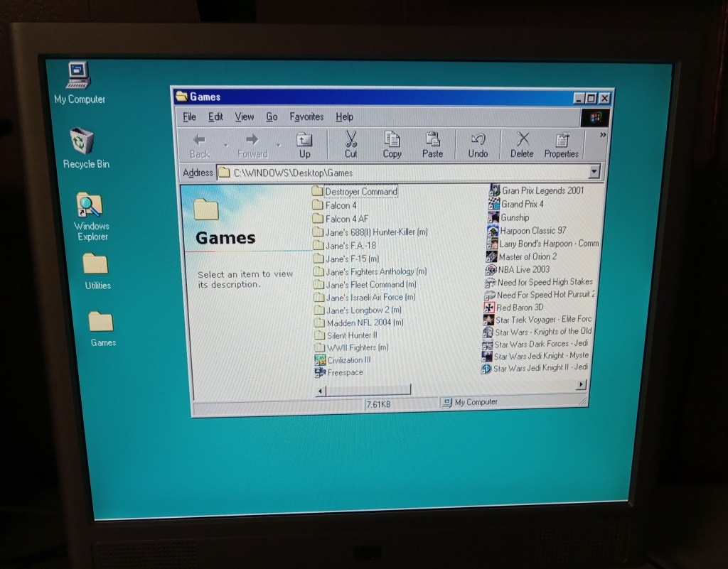Open the Favorites menu
The height and width of the screenshot is (569, 728).
306,117
